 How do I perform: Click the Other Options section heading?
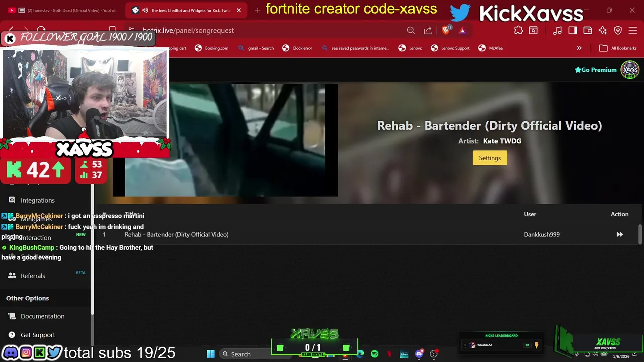click(27, 298)
